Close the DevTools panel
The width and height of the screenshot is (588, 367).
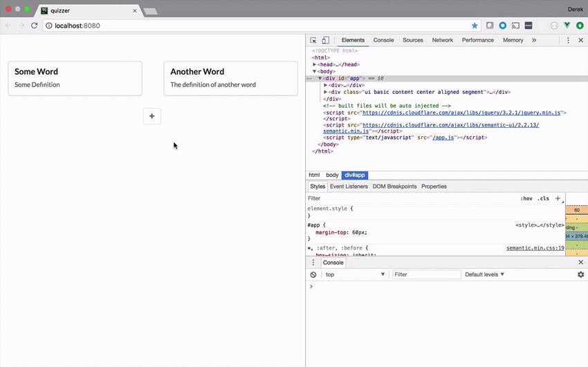(x=580, y=40)
